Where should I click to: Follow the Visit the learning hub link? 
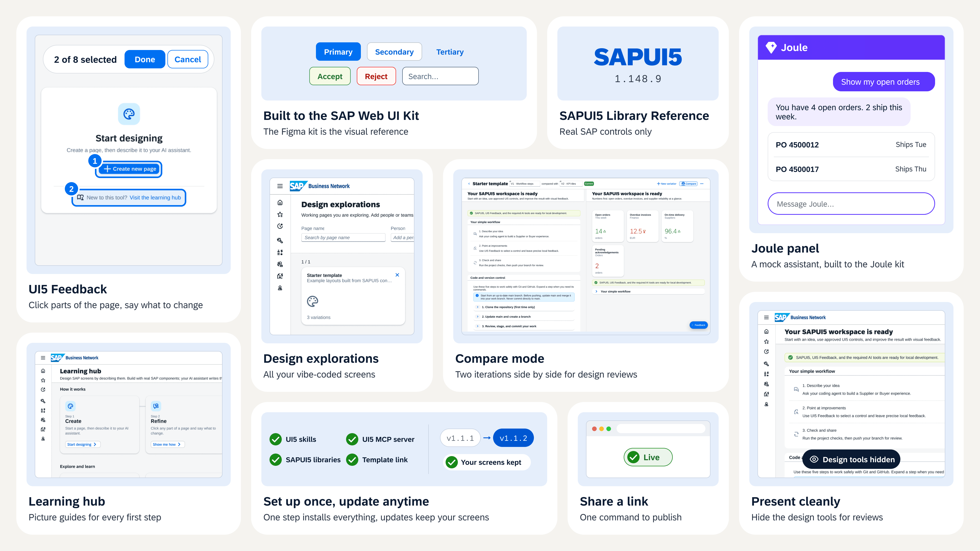(x=155, y=197)
